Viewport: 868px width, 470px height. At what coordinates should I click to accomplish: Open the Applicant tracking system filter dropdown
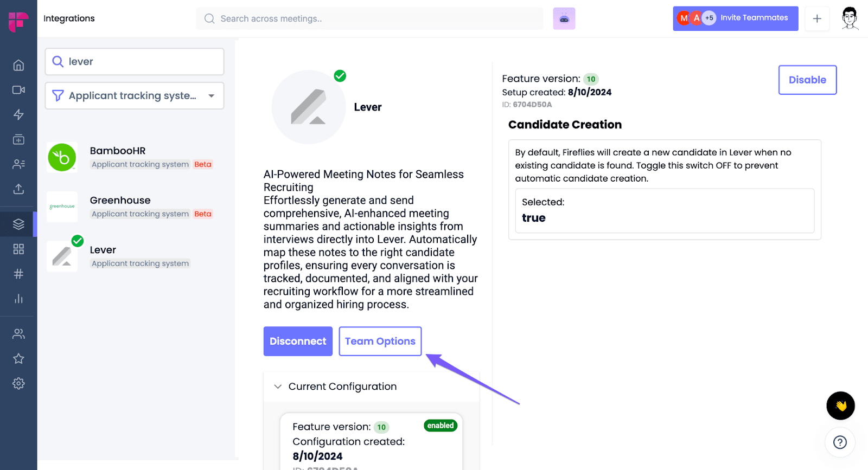coord(135,96)
